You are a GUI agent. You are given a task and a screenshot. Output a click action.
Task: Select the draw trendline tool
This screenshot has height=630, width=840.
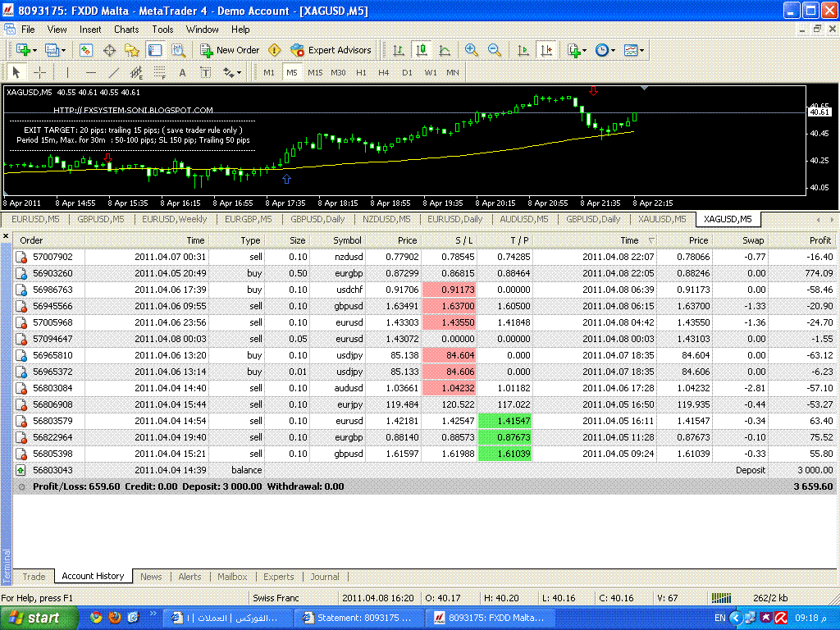click(x=114, y=72)
